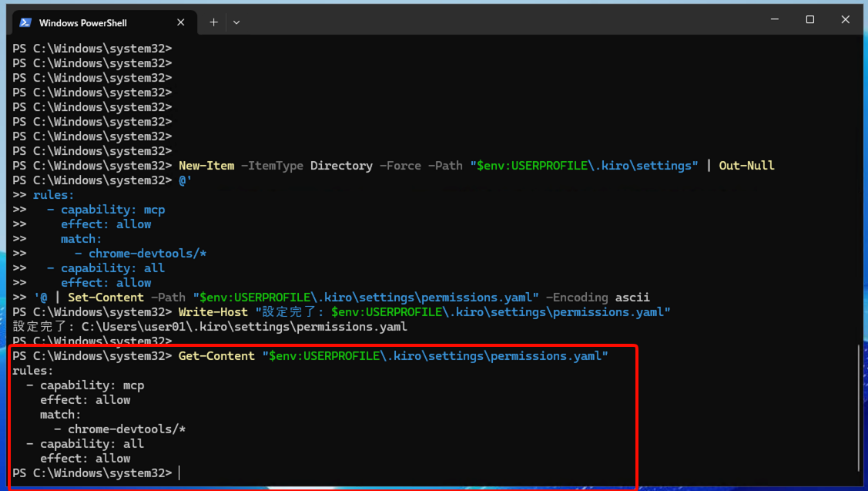Image resolution: width=868 pixels, height=491 pixels.
Task: Click blue 'capability: mcp' in the here-string
Action: (x=113, y=210)
